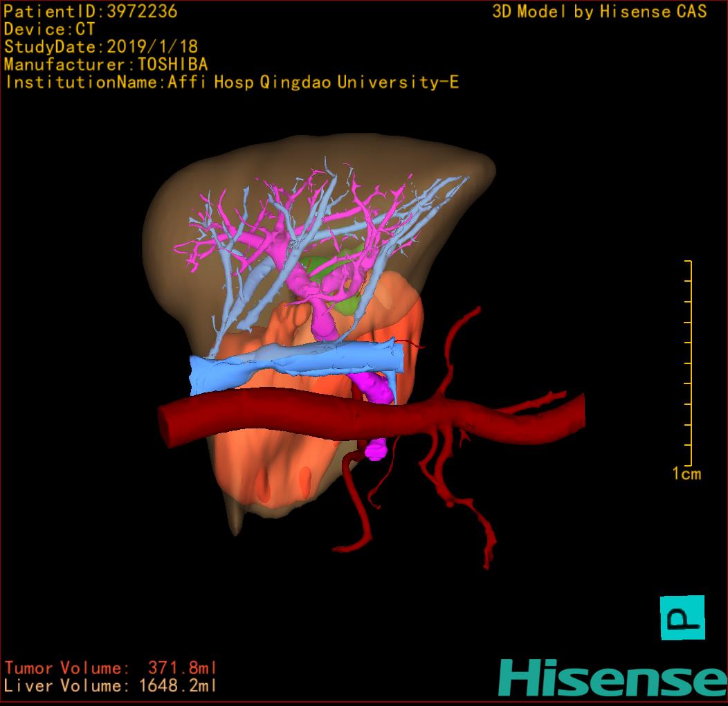The height and width of the screenshot is (706, 728).
Task: Click the 'PatientID:3972236' text
Action: click(x=91, y=11)
